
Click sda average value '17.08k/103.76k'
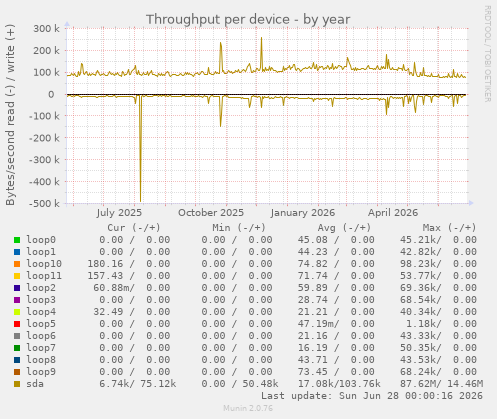(x=339, y=384)
